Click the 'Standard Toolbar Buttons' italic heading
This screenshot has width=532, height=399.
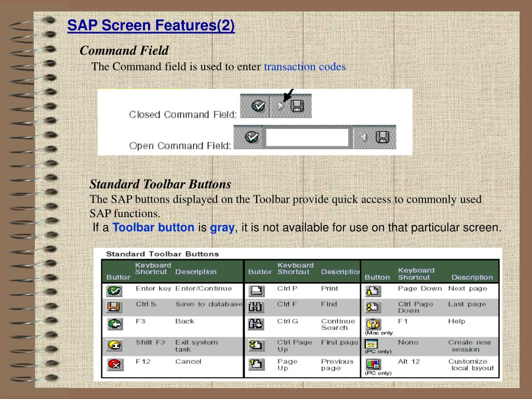160,184
